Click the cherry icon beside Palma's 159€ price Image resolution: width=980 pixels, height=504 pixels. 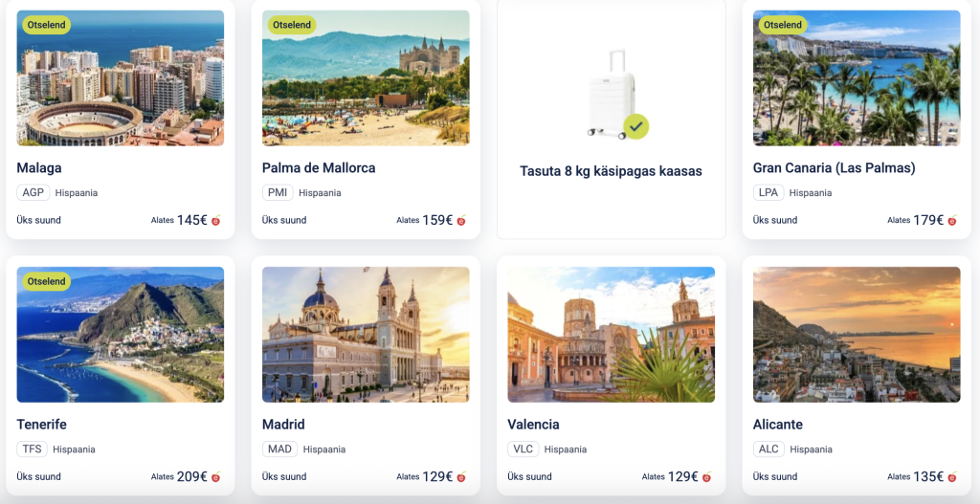point(461,220)
